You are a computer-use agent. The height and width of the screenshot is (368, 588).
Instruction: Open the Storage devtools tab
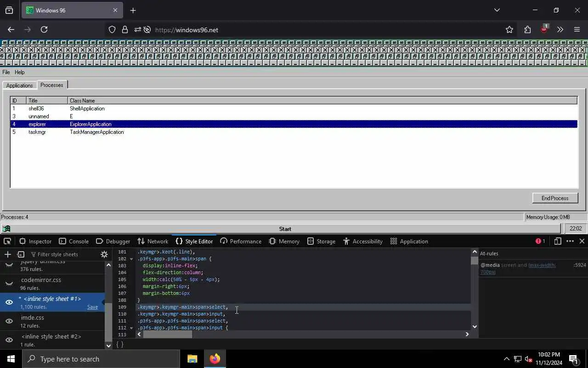coord(321,241)
